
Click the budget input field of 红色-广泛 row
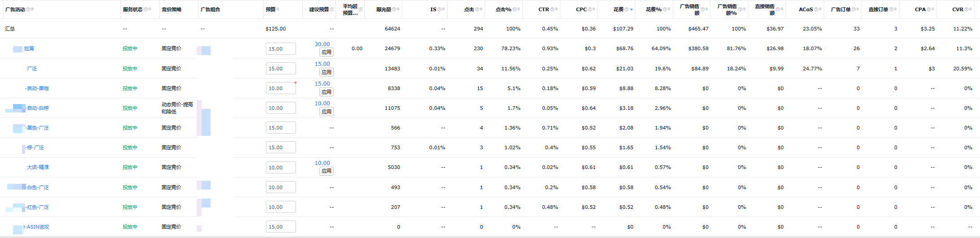[281, 207]
